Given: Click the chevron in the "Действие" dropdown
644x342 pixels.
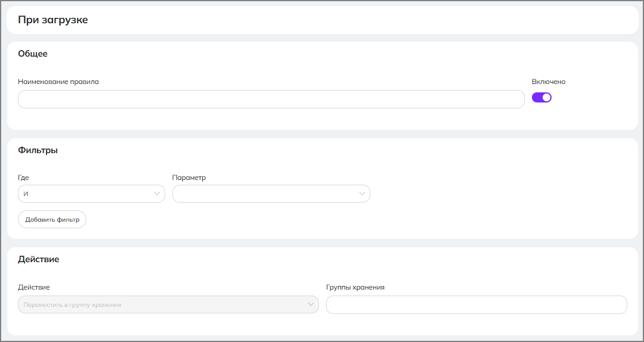Looking at the screenshot, I should coord(311,304).
